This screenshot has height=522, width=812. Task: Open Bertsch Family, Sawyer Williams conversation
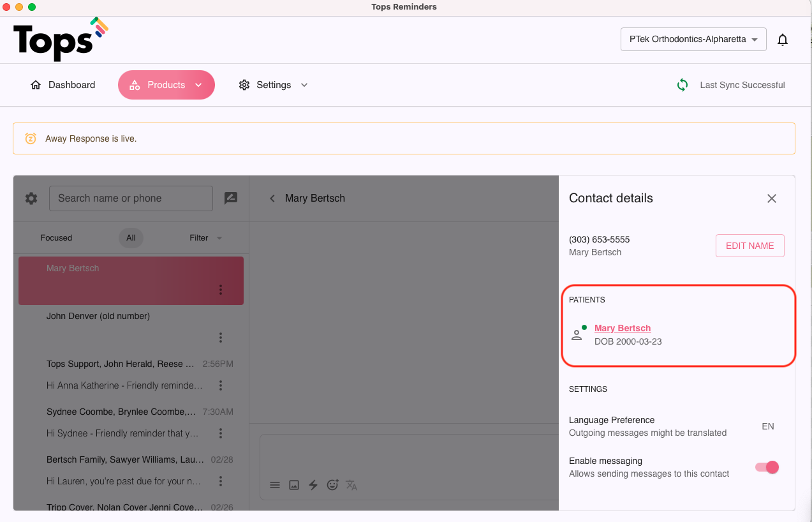(131, 472)
